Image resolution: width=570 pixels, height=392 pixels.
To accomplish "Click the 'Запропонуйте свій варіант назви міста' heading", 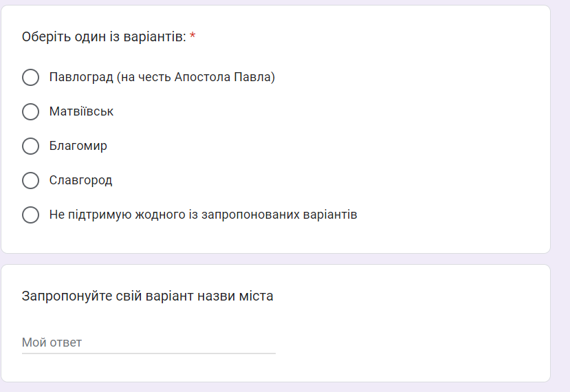I will [148, 296].
